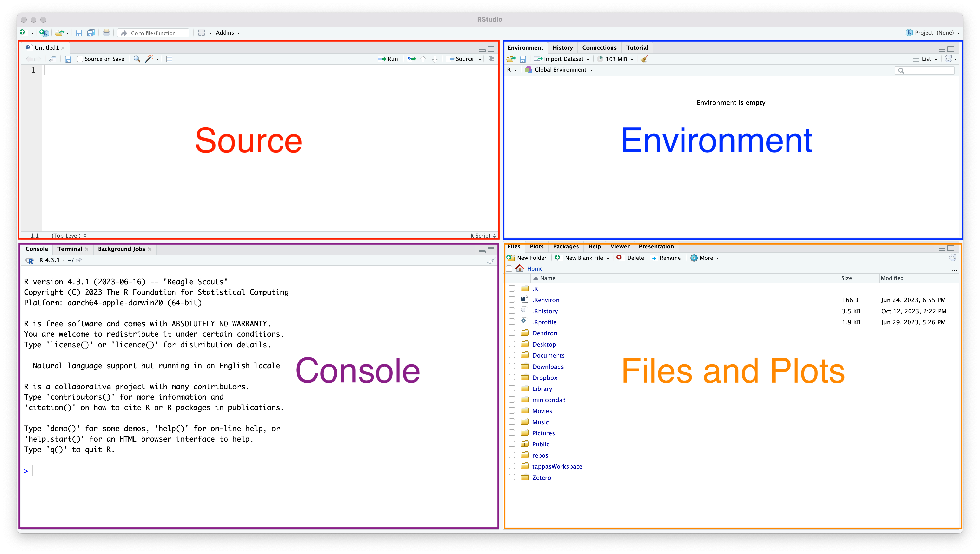Viewport: 980px width, 554px height.
Task: Click the print icon in main toolbar
Action: point(106,33)
